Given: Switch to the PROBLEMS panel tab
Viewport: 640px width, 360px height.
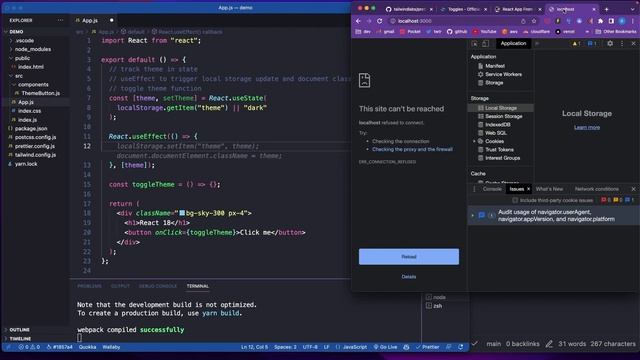Looking at the screenshot, I should pos(89,286).
